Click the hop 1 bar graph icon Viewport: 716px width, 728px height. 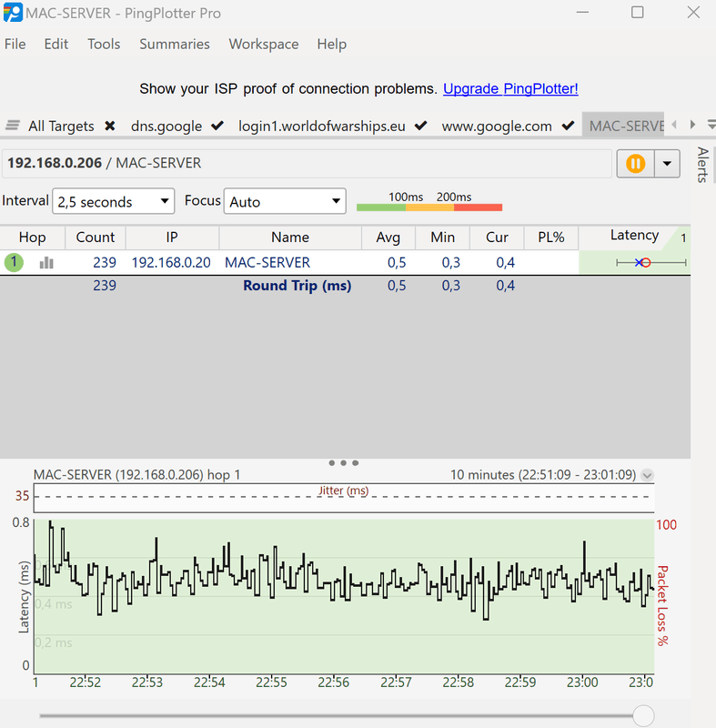pos(46,263)
